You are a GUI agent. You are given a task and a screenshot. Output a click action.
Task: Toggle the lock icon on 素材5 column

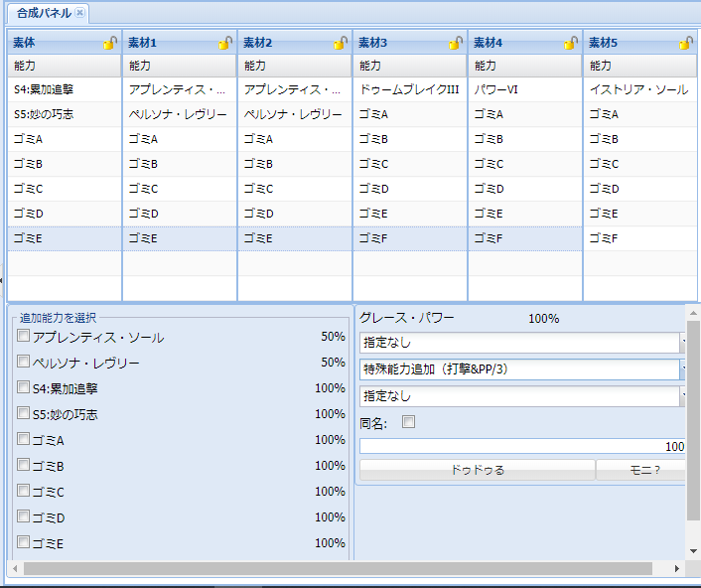pos(686,43)
